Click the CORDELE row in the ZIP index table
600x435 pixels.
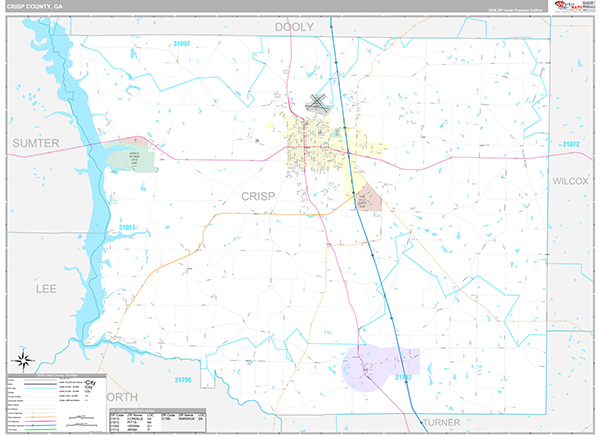click(x=132, y=419)
